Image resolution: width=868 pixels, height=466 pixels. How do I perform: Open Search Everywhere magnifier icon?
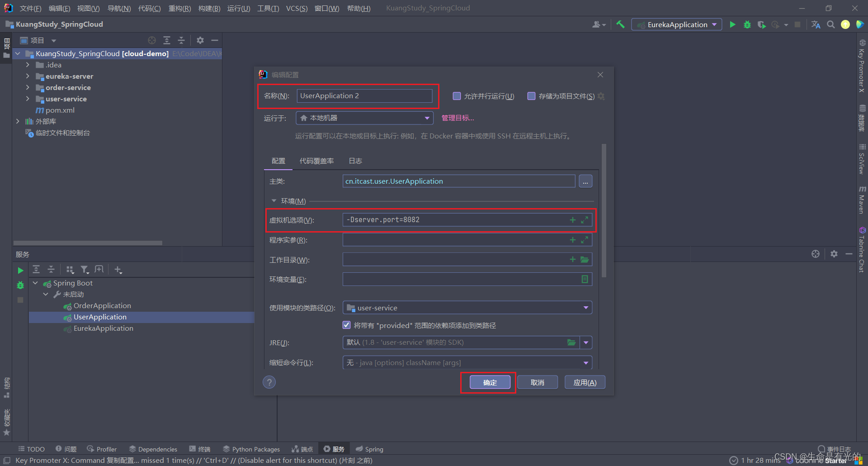point(831,25)
